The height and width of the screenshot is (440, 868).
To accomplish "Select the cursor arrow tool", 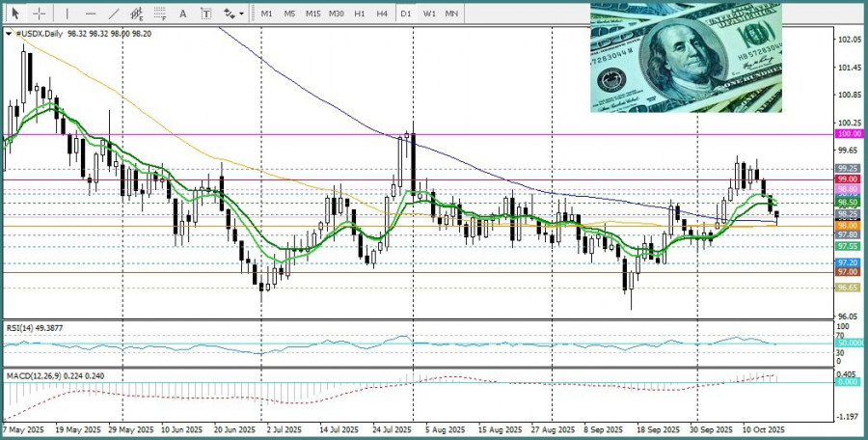I will pos(14,14).
